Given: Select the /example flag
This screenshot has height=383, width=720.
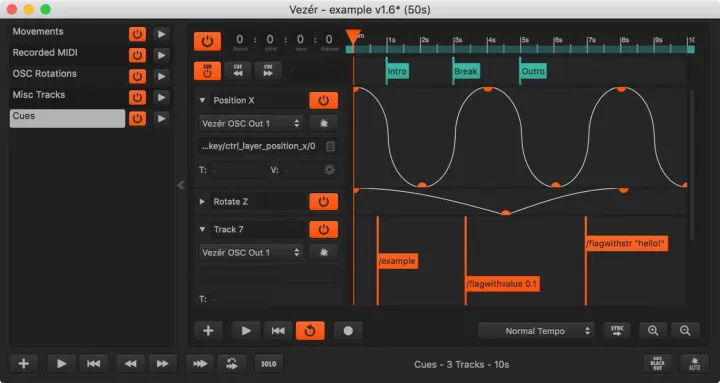Looking at the screenshot, I should (397, 261).
